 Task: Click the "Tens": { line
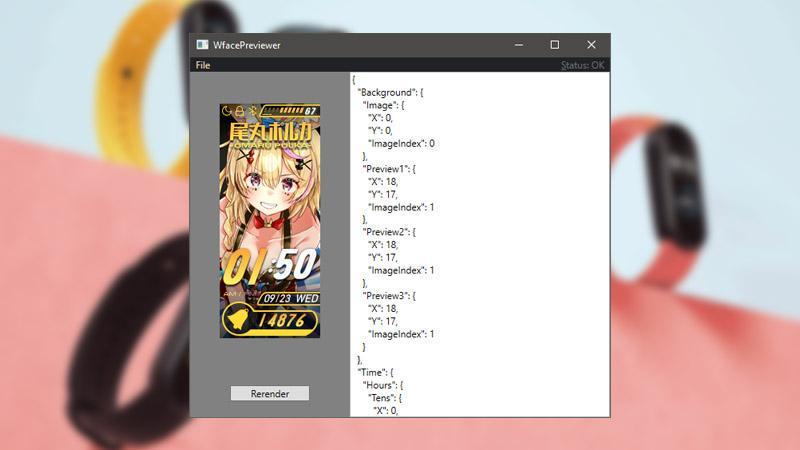[x=385, y=398]
